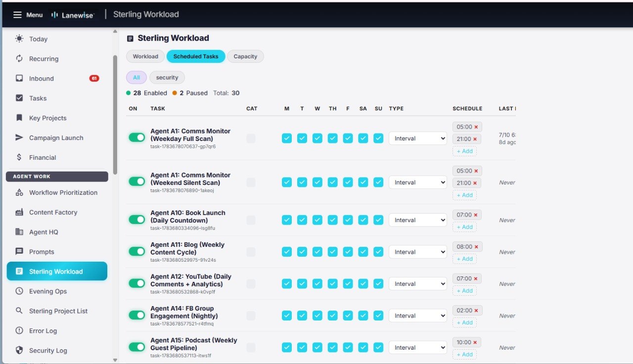
Task: Disable Agent A12 YouTube toggle
Action: point(137,283)
